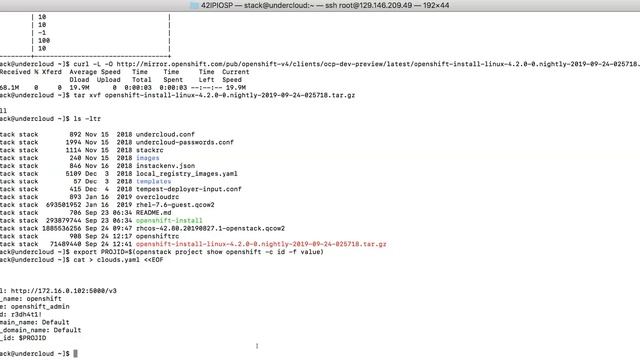The height and width of the screenshot is (360, 640).
Task: Click the 'openshift_admin' username value
Action: 40,307
